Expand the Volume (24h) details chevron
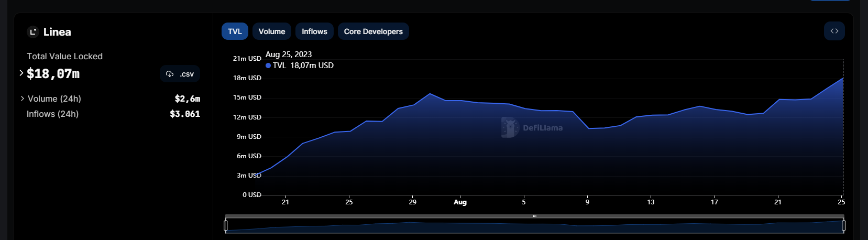The height and width of the screenshot is (240, 868). [23, 99]
